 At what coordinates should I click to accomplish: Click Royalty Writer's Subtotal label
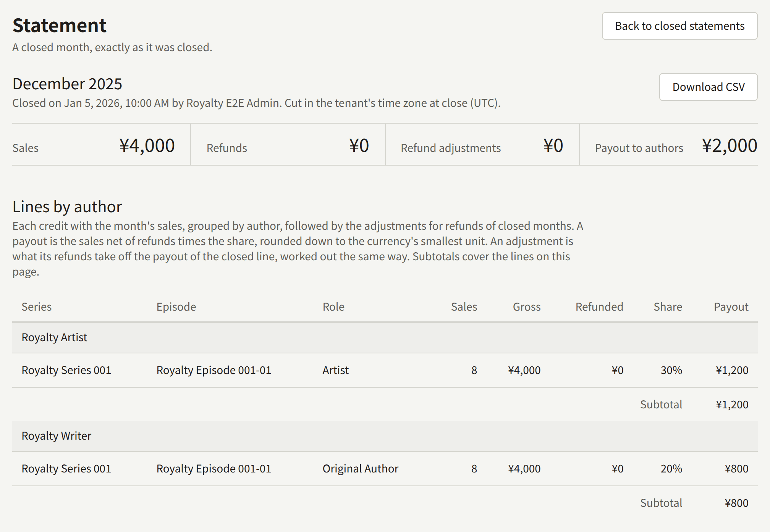click(661, 503)
